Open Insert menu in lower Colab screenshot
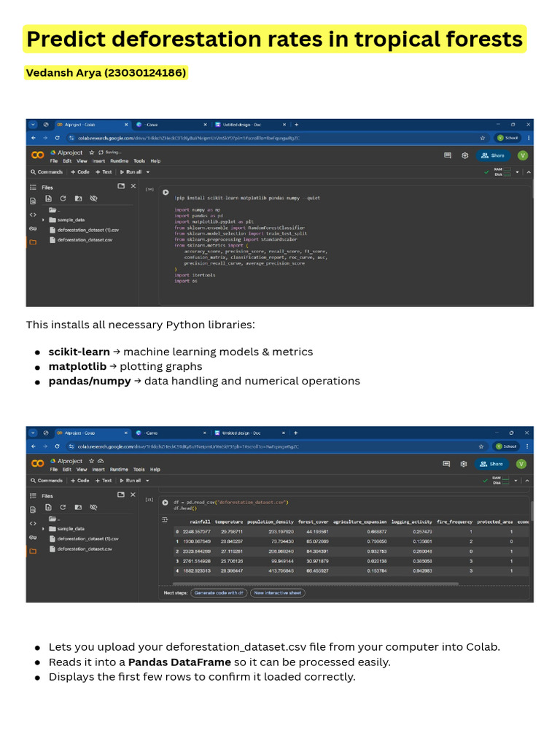 [98, 470]
